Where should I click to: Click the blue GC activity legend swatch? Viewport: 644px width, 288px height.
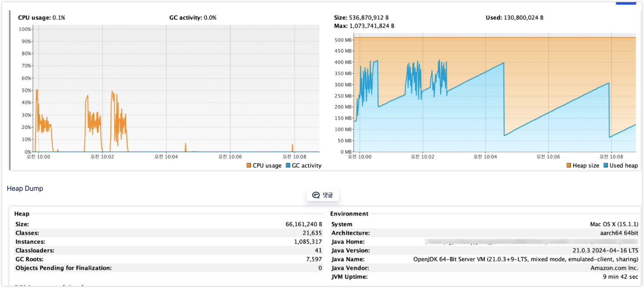288,165
